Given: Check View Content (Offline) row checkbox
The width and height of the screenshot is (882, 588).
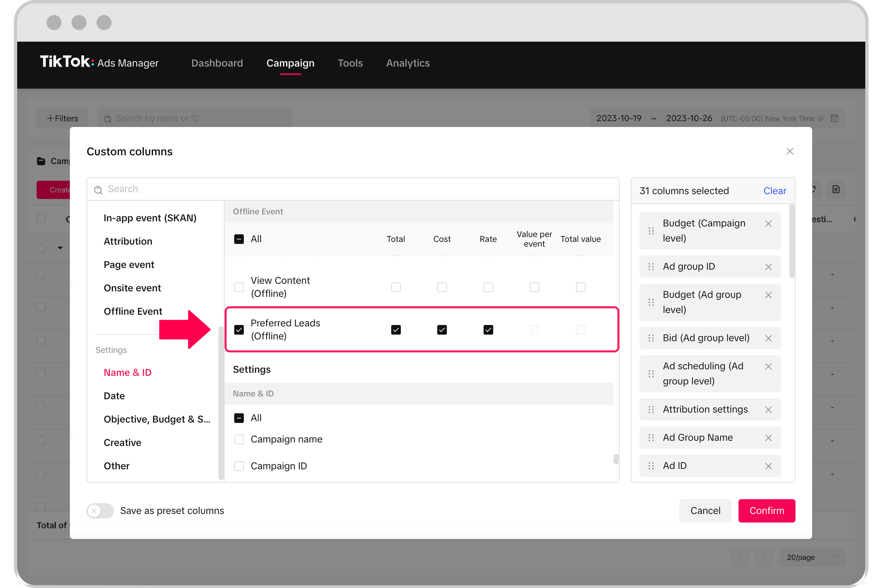Looking at the screenshot, I should (239, 287).
